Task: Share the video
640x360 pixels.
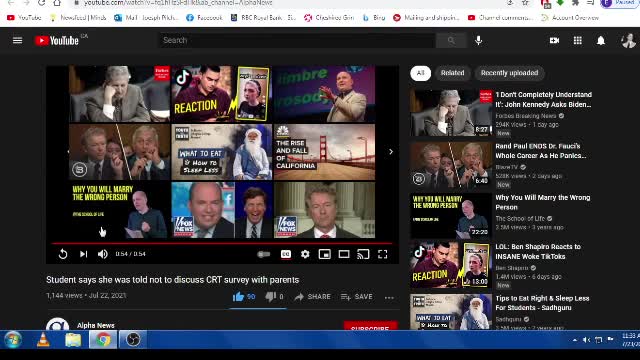Action: pos(313,297)
